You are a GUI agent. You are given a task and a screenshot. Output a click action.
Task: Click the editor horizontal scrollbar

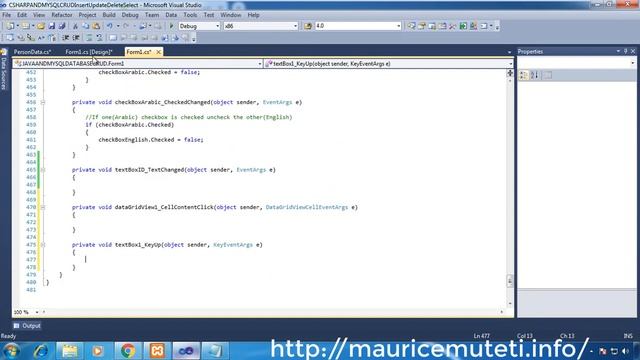pos(273,312)
